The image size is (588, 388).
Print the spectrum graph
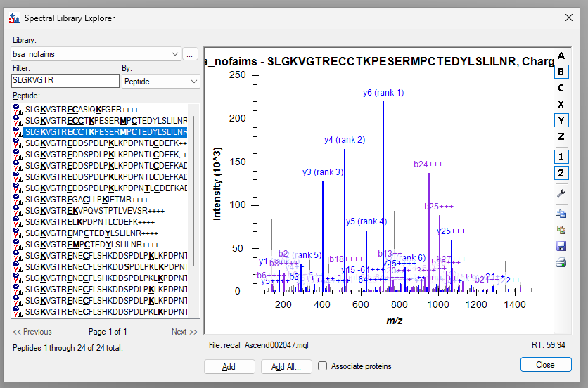pos(561,263)
